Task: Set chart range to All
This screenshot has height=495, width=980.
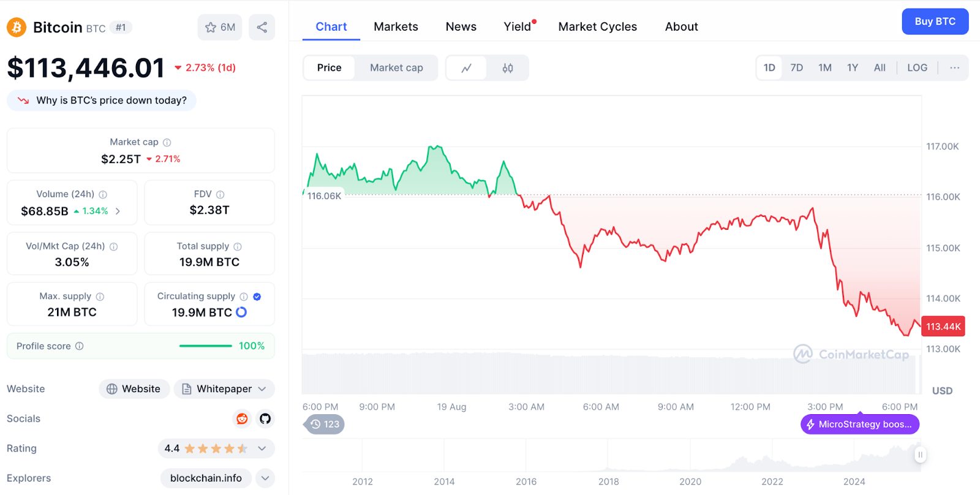Action: (x=880, y=68)
